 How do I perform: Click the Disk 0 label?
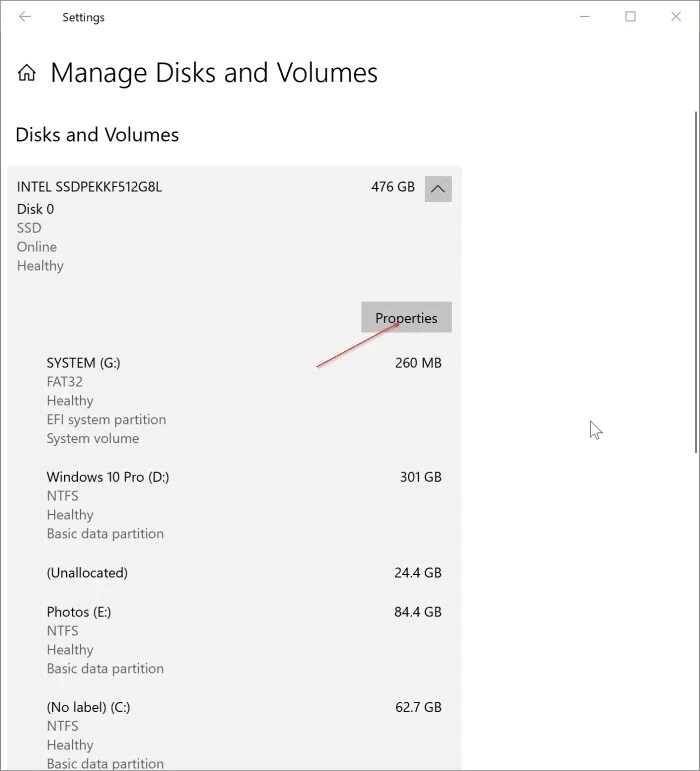pyautogui.click(x=35, y=209)
